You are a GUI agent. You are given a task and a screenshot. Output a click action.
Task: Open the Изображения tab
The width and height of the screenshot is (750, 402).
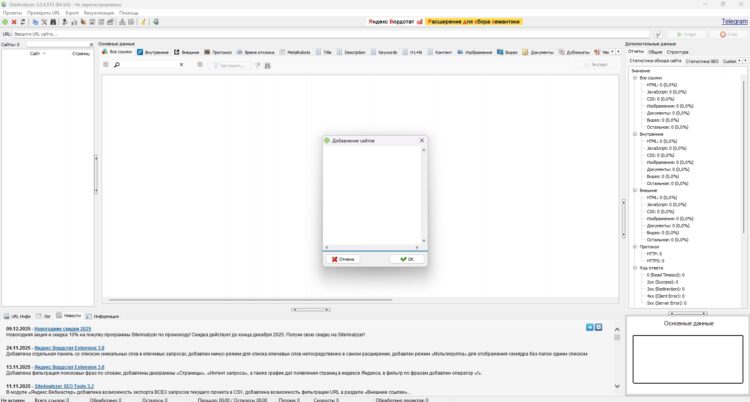click(x=474, y=52)
